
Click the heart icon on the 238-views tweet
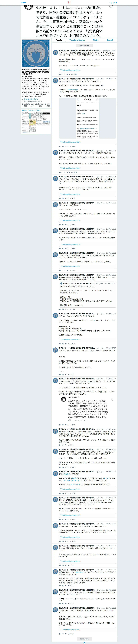click(66, 199)
